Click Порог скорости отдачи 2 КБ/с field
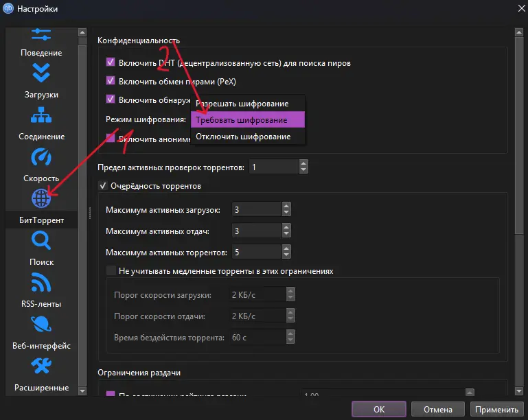528x420 pixels. pos(257,316)
